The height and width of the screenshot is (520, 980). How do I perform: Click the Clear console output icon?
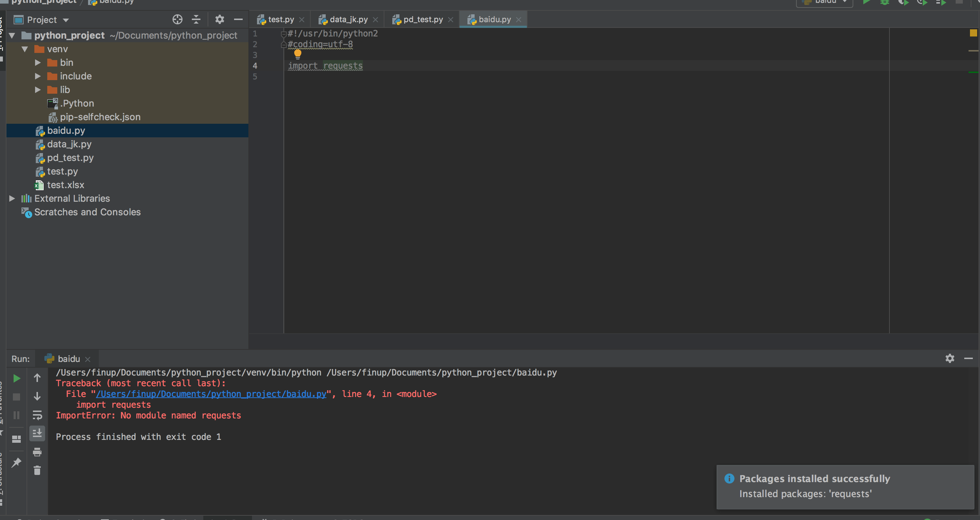pos(38,470)
